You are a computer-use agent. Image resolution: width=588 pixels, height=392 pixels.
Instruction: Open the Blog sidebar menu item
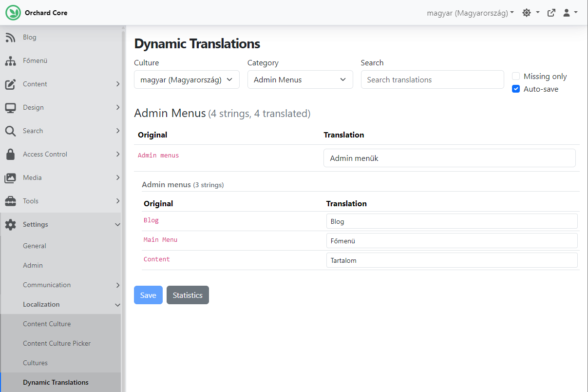(60, 37)
